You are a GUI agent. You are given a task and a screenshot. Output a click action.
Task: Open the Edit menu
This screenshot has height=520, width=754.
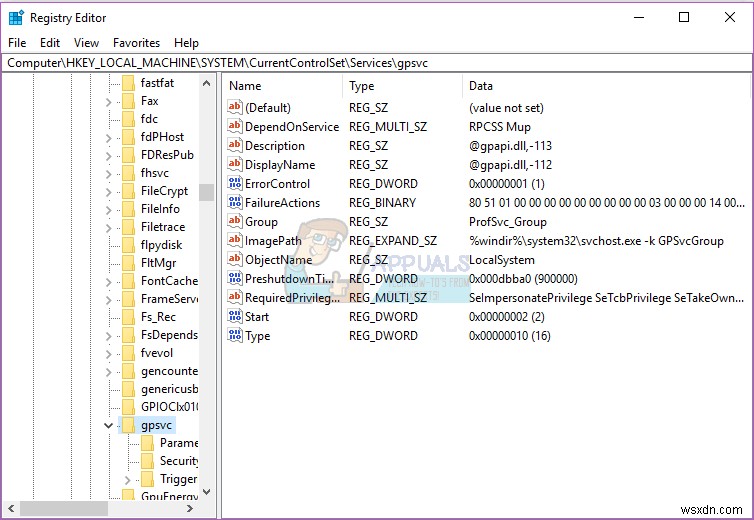[x=50, y=43]
